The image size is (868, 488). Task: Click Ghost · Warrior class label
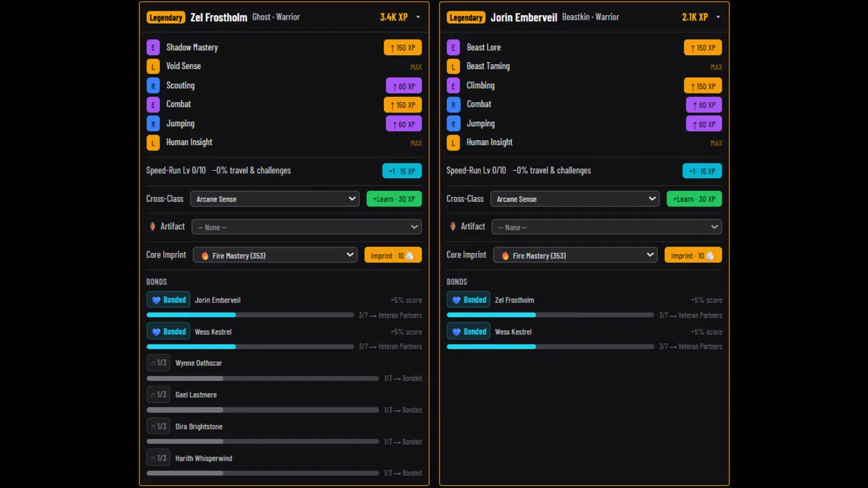coord(275,17)
